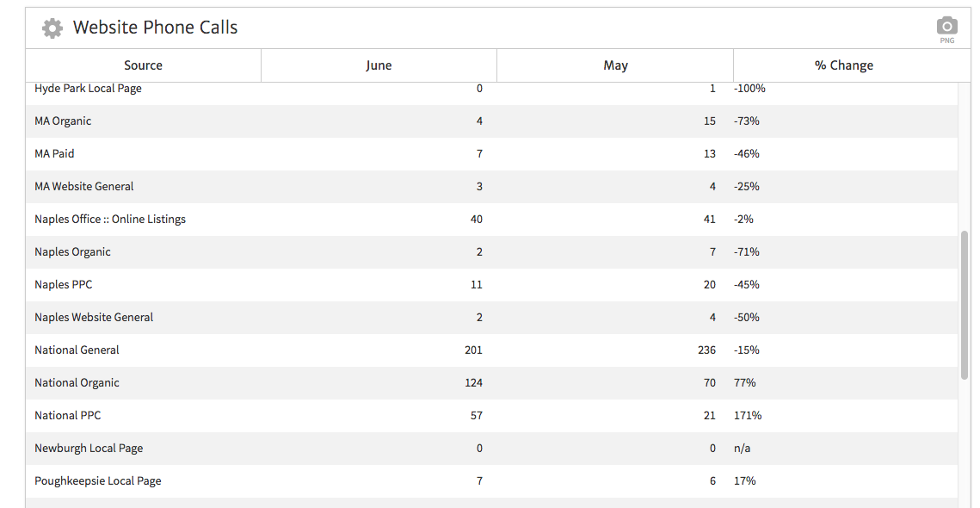Select the National General source row
This screenshot has height=508, width=980.
77,350
